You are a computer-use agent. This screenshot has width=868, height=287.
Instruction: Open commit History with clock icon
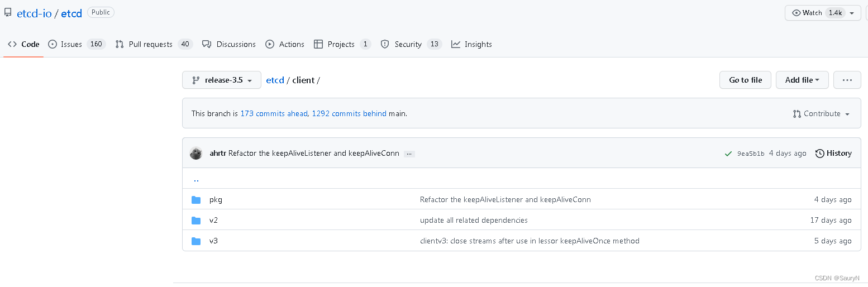[x=833, y=154]
